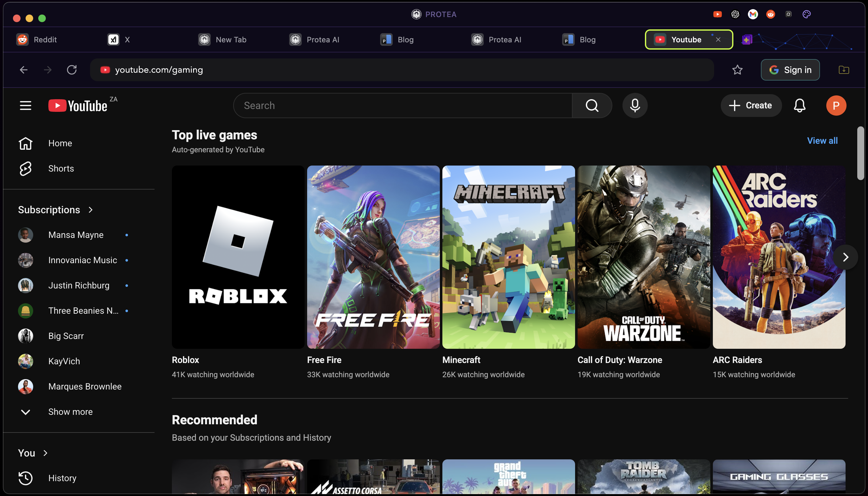
Task: Open Shorts from the sidebar
Action: (61, 169)
